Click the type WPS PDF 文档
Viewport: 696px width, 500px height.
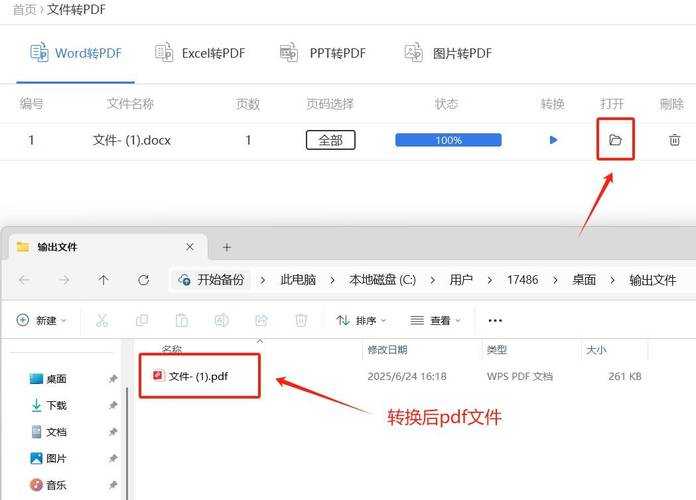pos(520,377)
